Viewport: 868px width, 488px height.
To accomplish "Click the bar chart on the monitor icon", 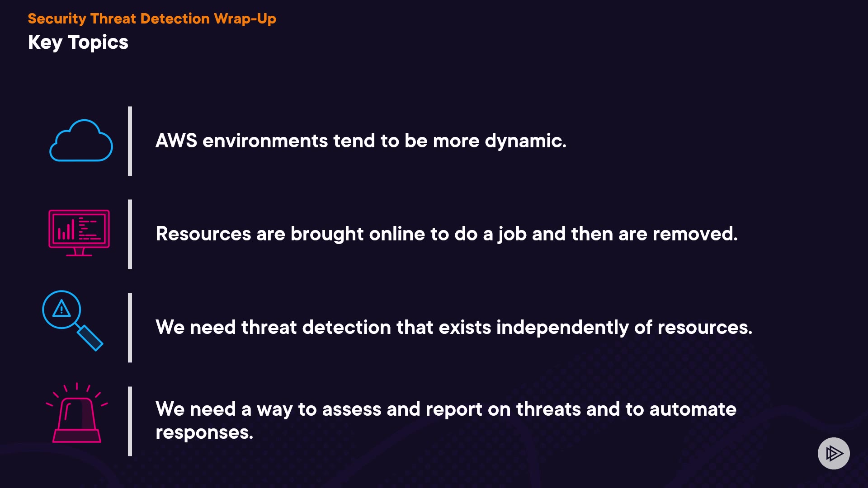I will [66, 230].
